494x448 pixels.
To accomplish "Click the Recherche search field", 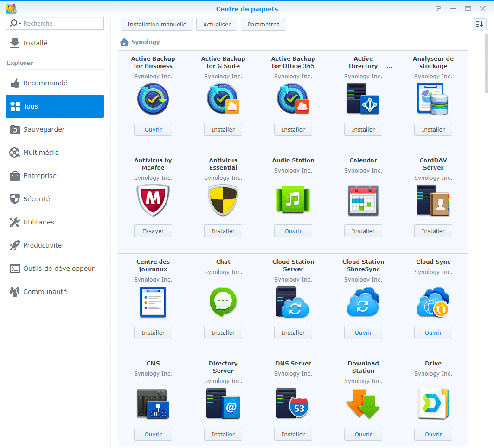I will click(x=55, y=23).
